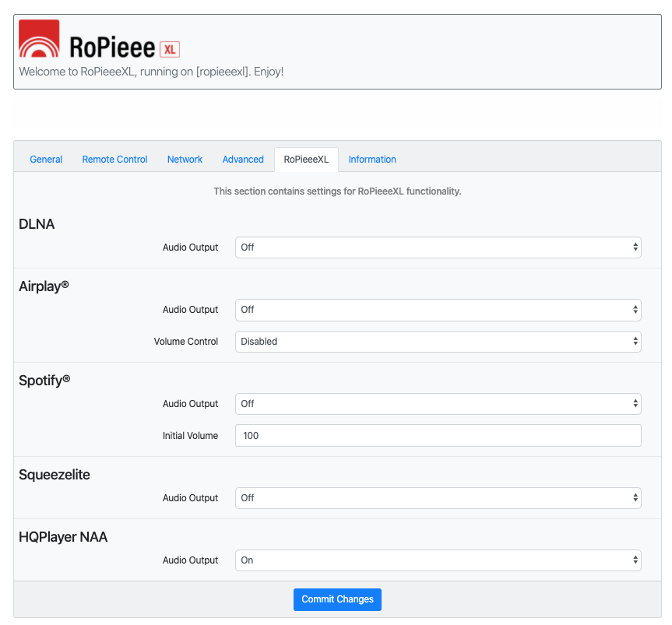Image resolution: width=672 pixels, height=625 pixels.
Task: Click Commit Changes button
Action: click(x=337, y=599)
